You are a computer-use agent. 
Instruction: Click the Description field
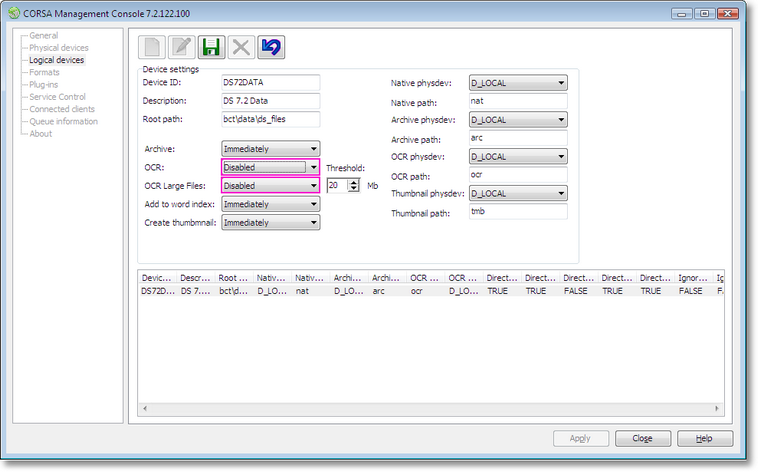pos(271,101)
